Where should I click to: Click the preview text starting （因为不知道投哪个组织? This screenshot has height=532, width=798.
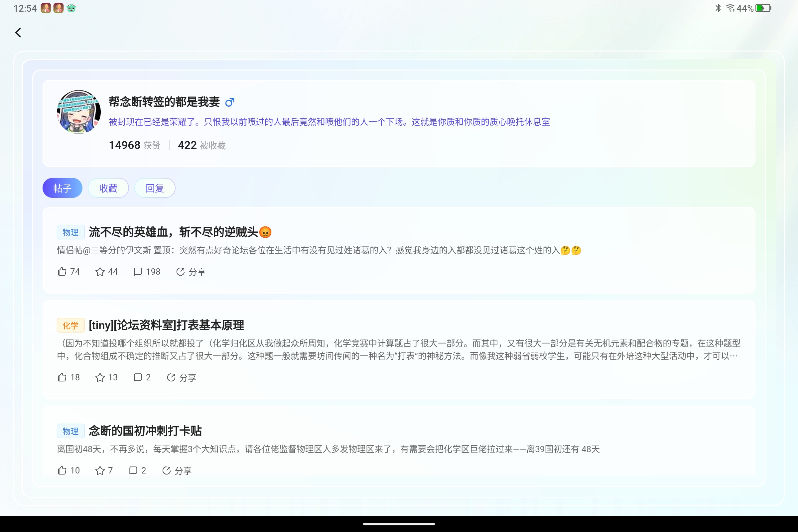(399, 350)
